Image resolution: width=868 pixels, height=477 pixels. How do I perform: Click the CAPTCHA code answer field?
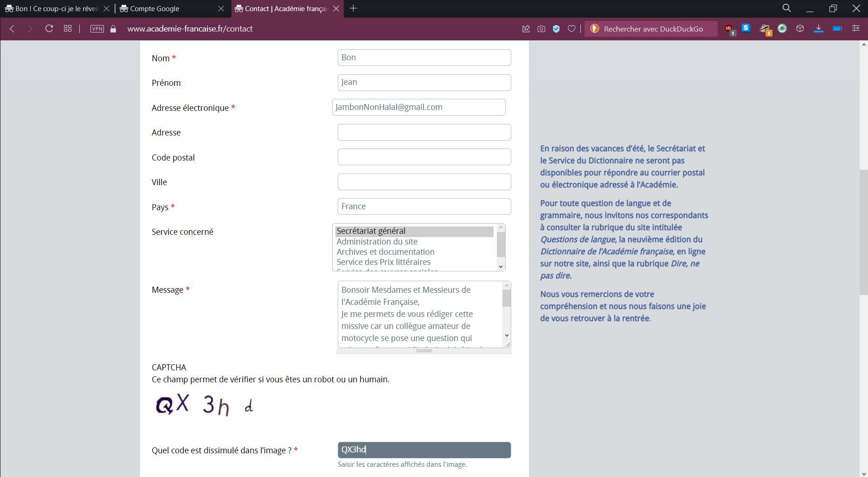click(x=424, y=450)
